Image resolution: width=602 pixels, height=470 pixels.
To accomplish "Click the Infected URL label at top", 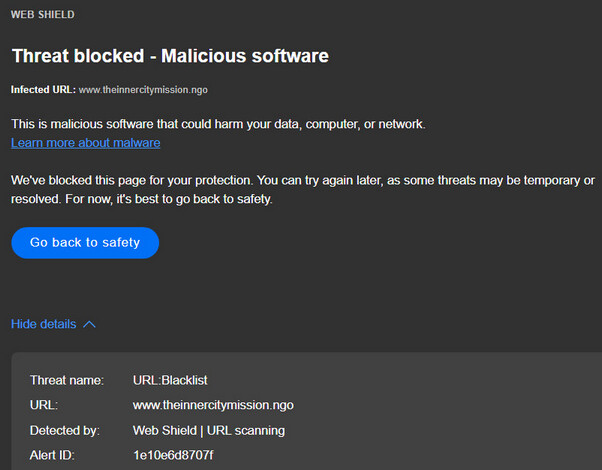I will click(x=42, y=90).
